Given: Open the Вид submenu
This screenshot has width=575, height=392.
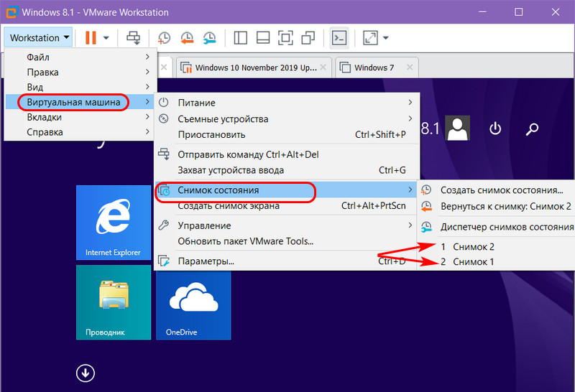Looking at the screenshot, I should (80, 87).
